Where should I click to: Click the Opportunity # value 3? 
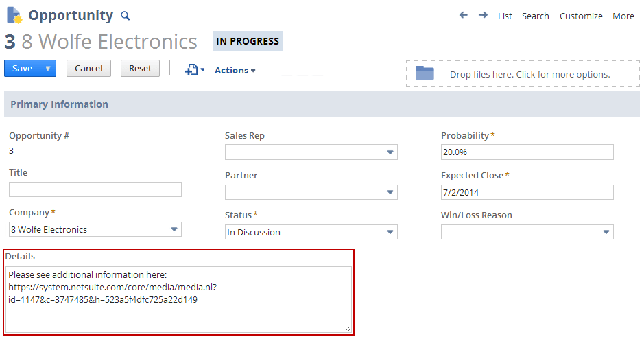tap(11, 151)
